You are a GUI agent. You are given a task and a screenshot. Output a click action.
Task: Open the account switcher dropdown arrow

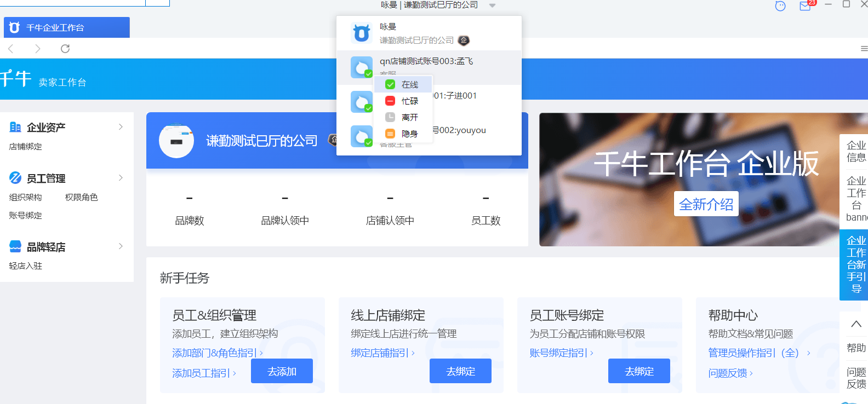492,5
